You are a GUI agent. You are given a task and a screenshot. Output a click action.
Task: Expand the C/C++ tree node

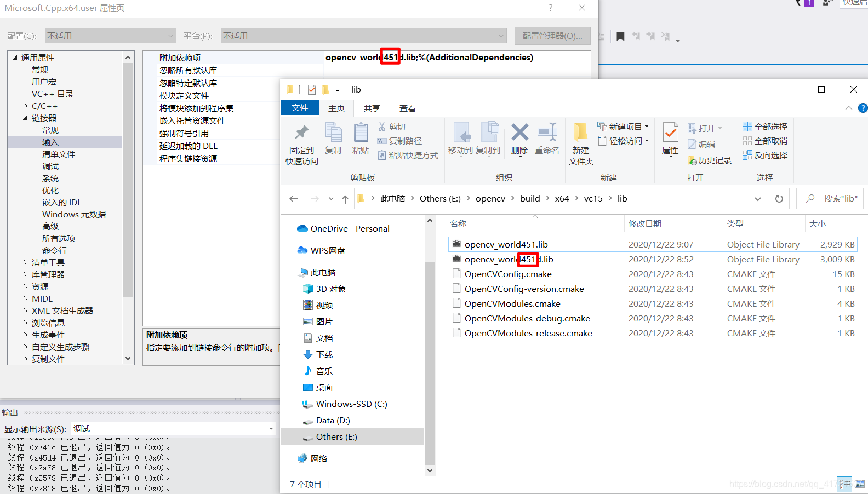pos(25,106)
